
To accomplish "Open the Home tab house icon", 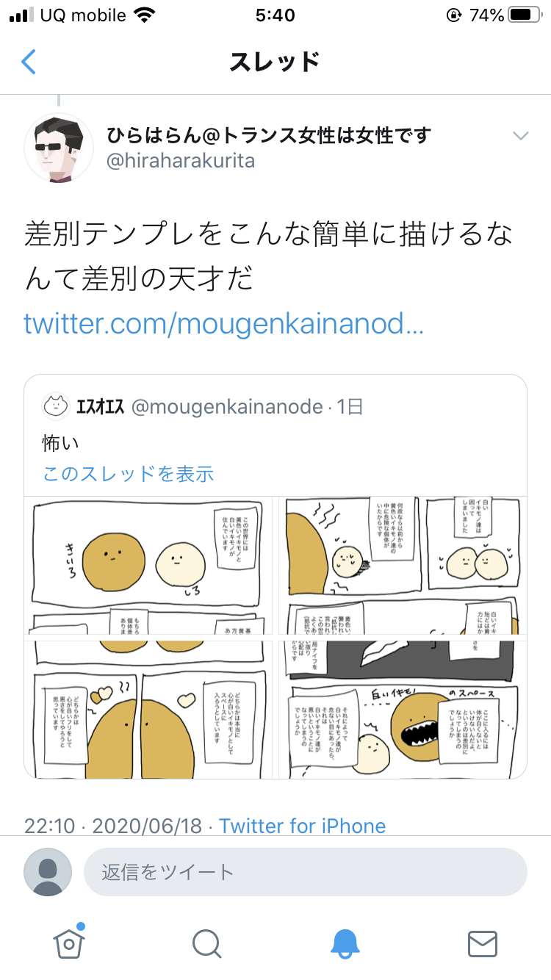I will (69, 942).
